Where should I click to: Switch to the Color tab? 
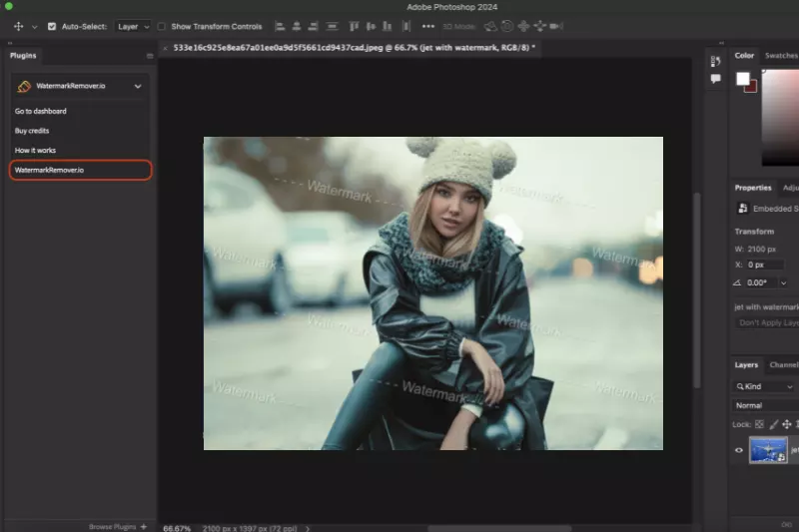point(744,56)
